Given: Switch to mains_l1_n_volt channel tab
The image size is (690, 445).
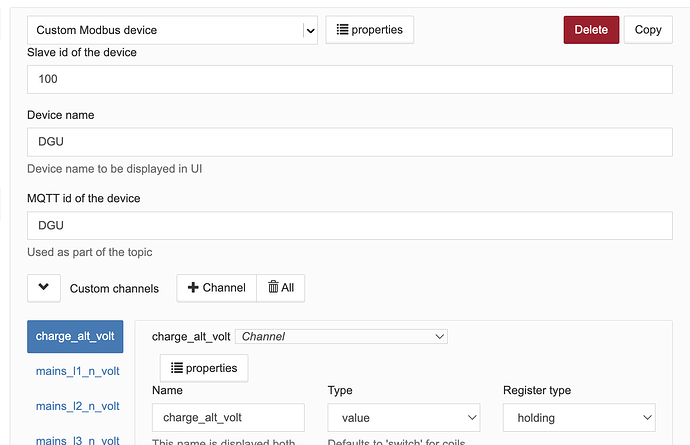Looking at the screenshot, I should 77,372.
